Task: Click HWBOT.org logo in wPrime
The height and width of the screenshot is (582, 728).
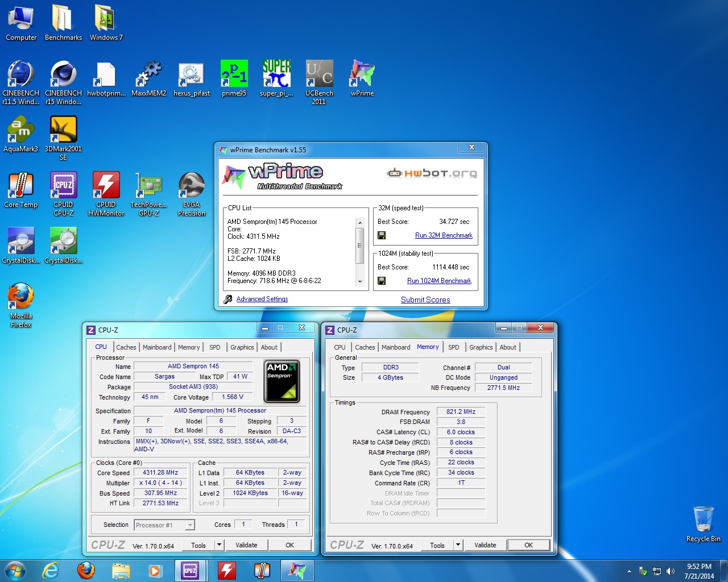Action: tap(432, 173)
